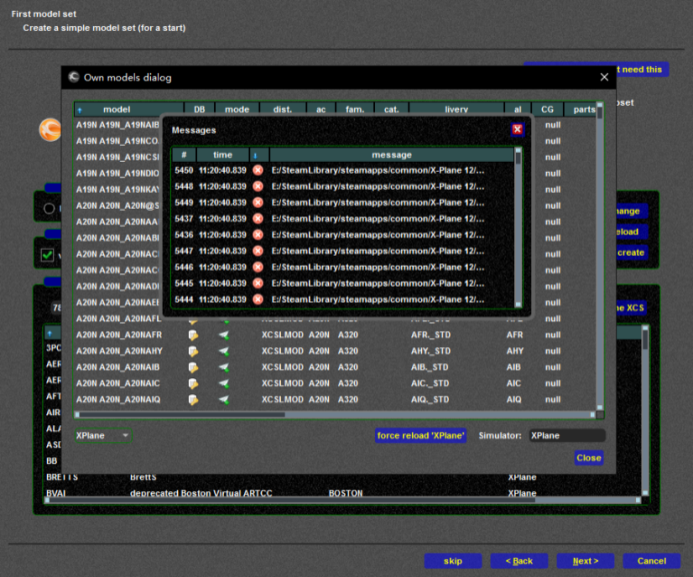The width and height of the screenshot is (693, 577).
Task: Click green plane mode icon for A20NAIQ
Action: pyautogui.click(x=225, y=399)
